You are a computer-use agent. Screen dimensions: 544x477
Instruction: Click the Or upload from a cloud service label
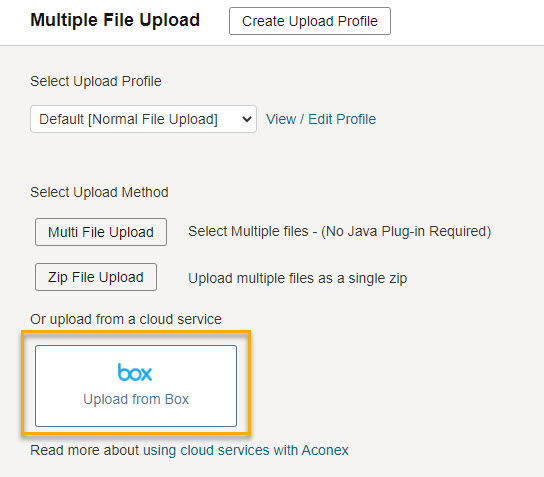pos(126,319)
